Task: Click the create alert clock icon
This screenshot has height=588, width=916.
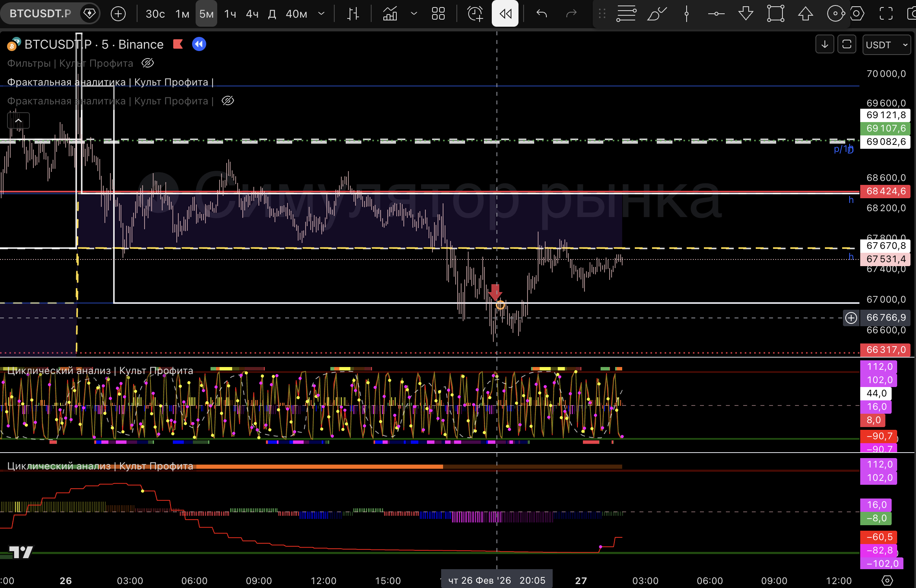Action: [x=475, y=14]
